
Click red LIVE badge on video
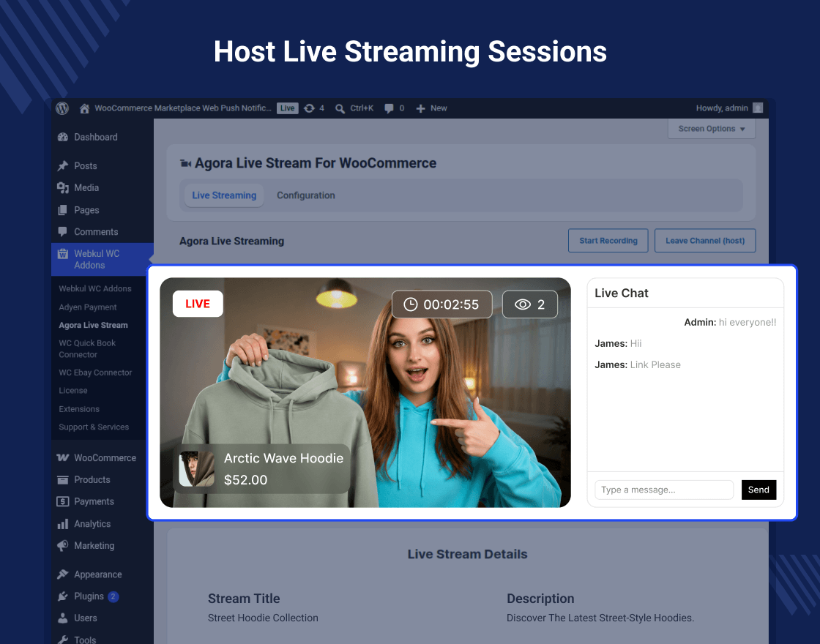pyautogui.click(x=198, y=304)
